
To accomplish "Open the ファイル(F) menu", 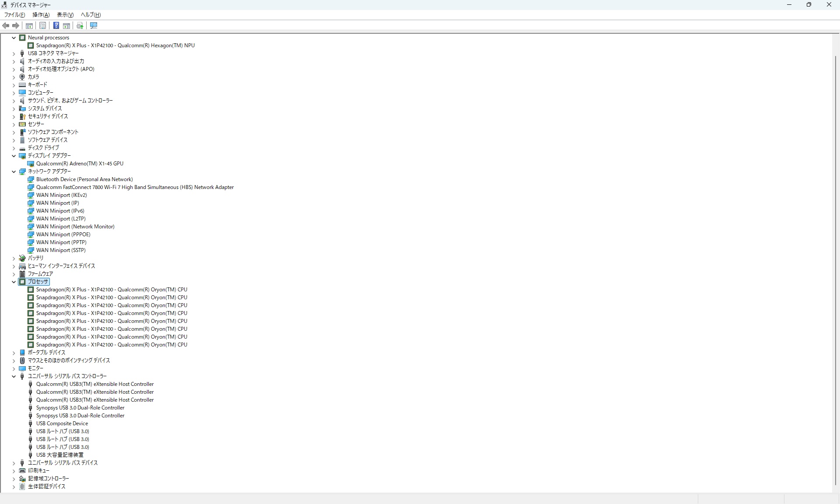I will tap(14, 15).
